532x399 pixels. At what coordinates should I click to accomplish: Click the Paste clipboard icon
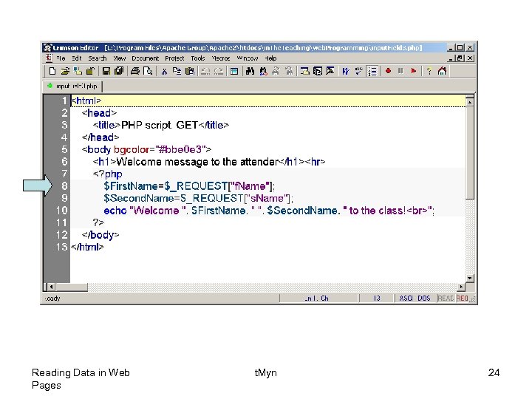(x=190, y=71)
